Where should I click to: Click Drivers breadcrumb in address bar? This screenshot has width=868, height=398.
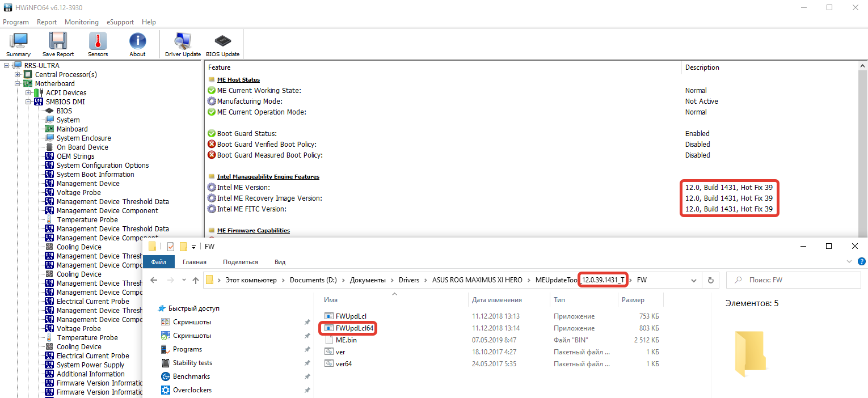click(x=408, y=280)
